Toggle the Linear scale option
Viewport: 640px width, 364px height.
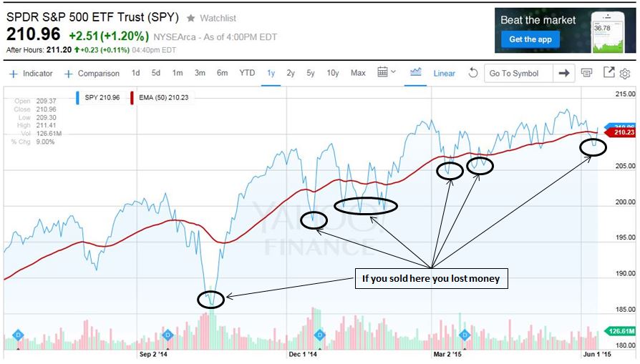[x=445, y=73]
